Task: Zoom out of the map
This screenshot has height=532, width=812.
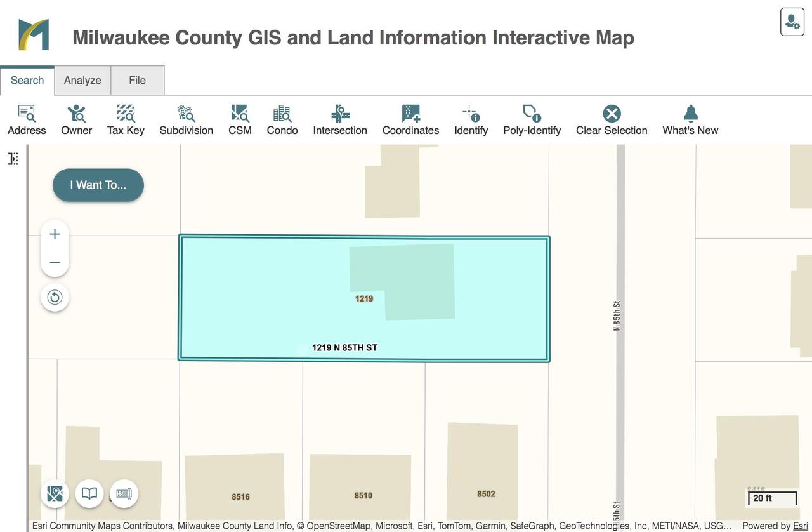Action: click(x=55, y=263)
